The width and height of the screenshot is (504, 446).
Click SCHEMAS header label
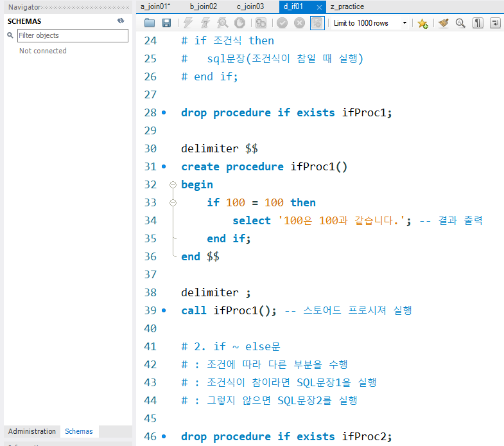pyautogui.click(x=24, y=21)
